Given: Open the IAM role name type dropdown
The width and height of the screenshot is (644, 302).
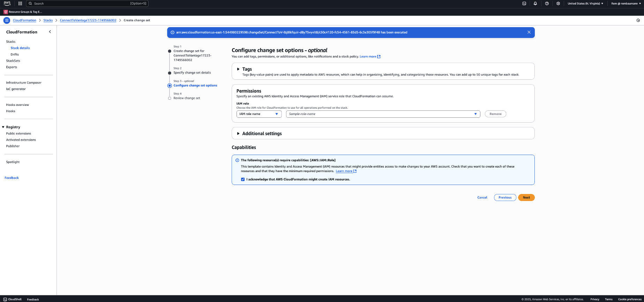Looking at the screenshot, I should [259, 114].
